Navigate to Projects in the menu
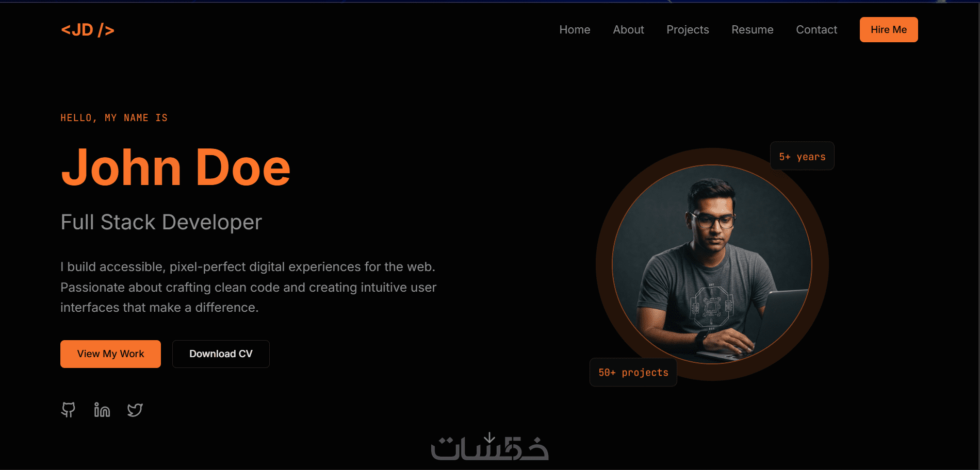This screenshot has width=980, height=470. pos(688,30)
